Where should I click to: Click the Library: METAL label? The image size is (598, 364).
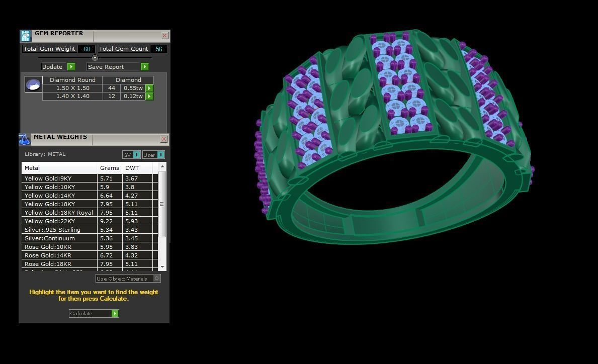[45, 154]
